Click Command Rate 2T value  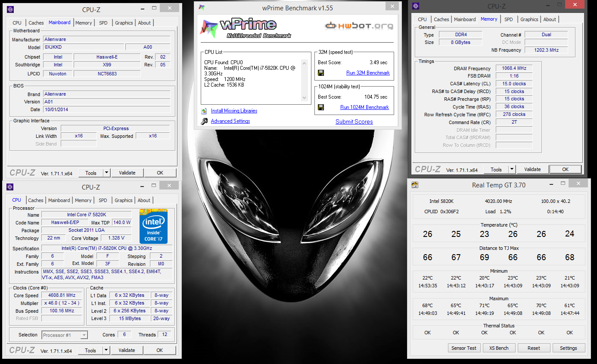(x=514, y=122)
